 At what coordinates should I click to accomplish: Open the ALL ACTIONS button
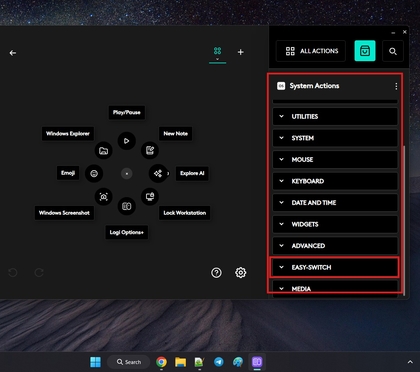(x=311, y=51)
